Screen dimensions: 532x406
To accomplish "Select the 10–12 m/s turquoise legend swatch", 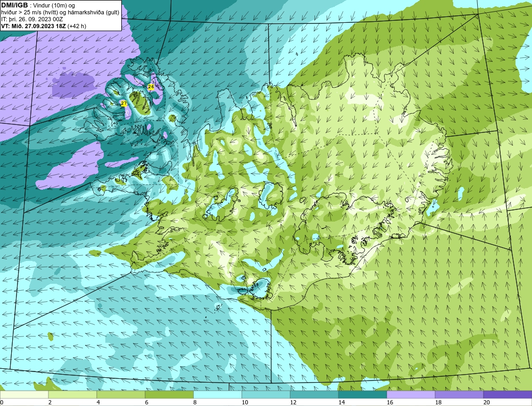I will tap(266, 394).
